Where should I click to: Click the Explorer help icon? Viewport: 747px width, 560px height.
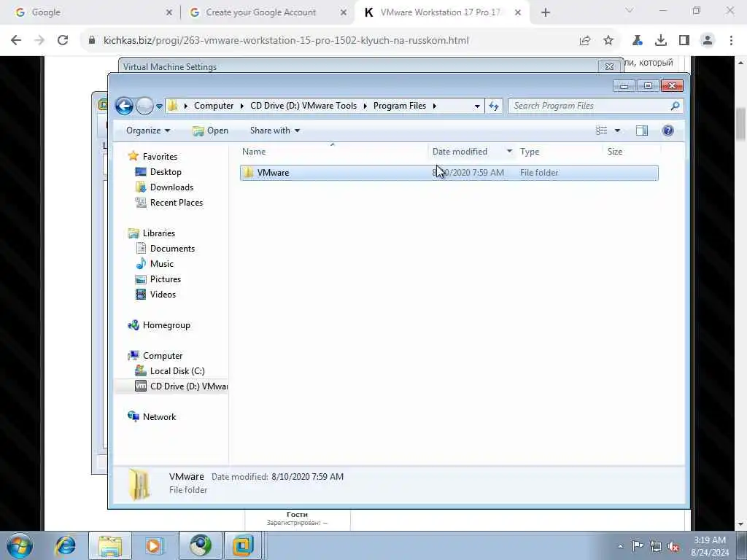click(x=668, y=131)
